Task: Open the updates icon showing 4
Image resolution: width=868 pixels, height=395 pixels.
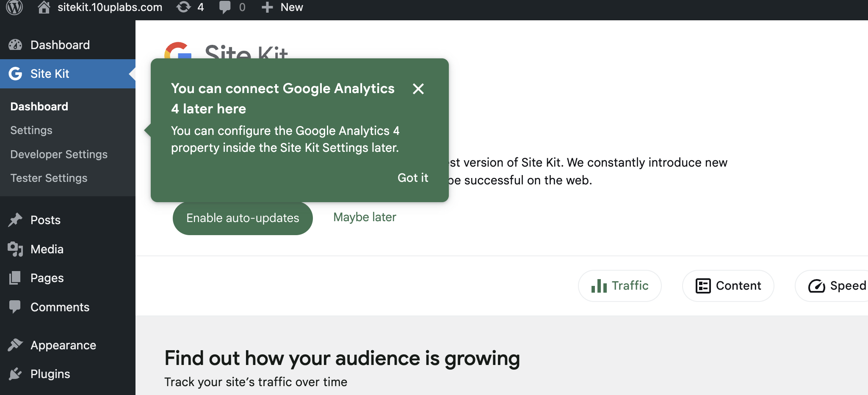Action: click(183, 7)
